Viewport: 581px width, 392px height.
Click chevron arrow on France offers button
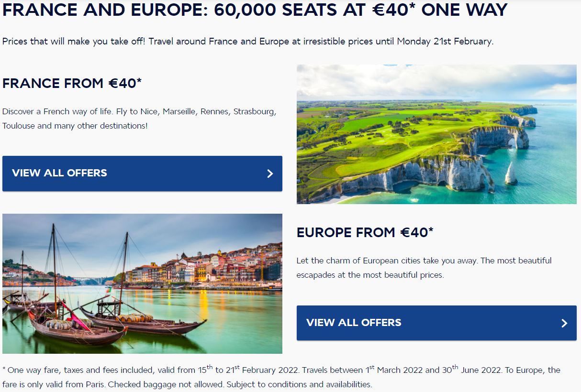[x=270, y=174]
